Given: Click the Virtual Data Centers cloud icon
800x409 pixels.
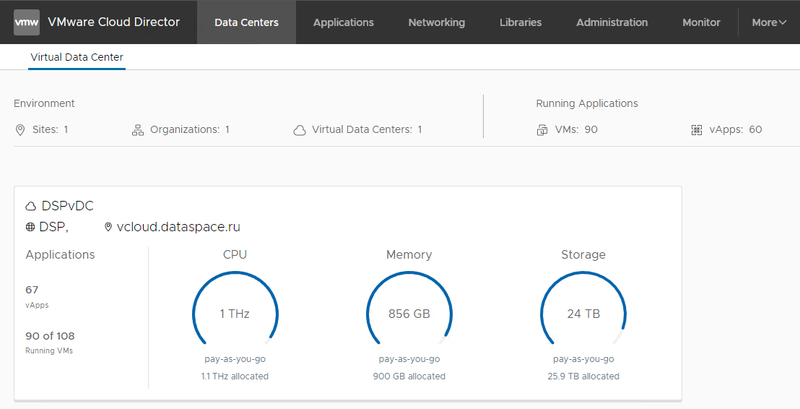Looking at the screenshot, I should [x=299, y=131].
